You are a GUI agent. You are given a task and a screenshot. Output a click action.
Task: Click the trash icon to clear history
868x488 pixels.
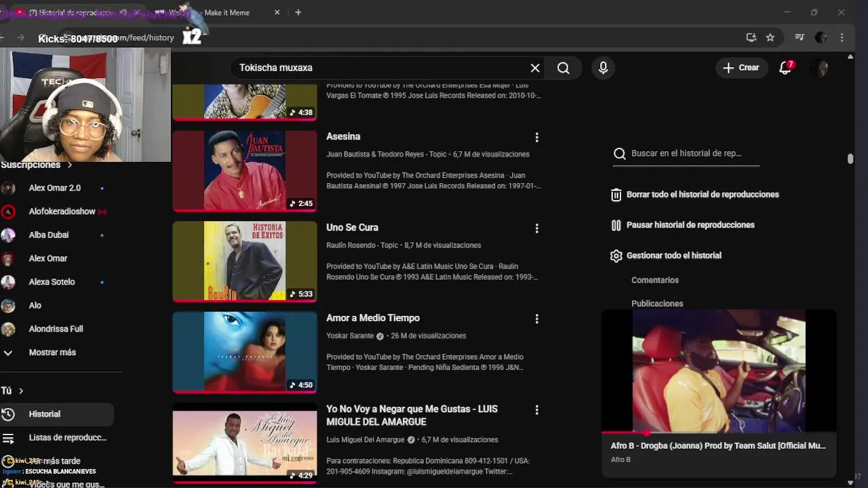coord(616,195)
